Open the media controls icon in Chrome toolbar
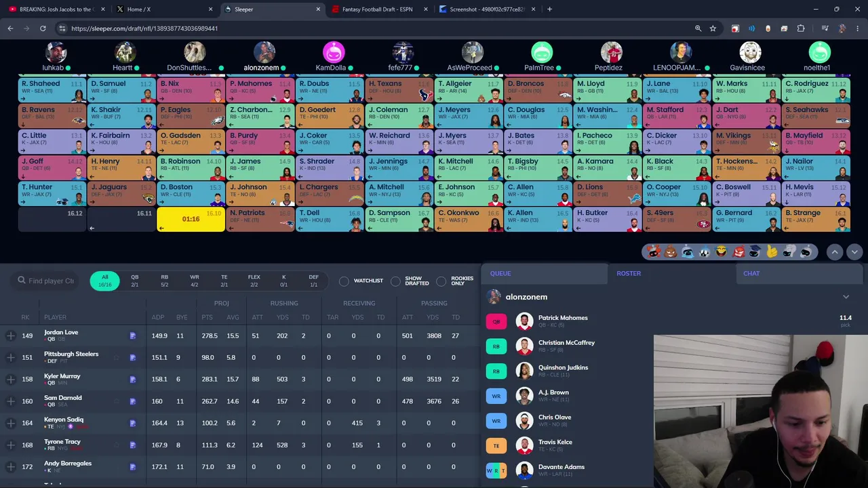 pyautogui.click(x=825, y=28)
